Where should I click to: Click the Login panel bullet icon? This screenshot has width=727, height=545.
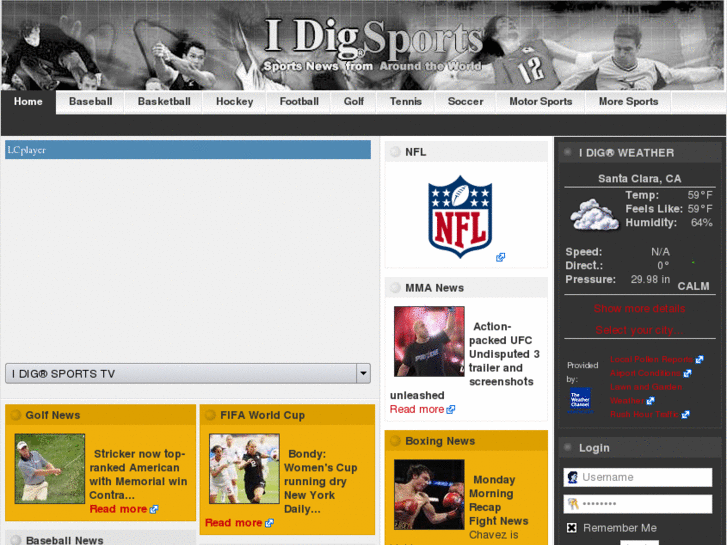click(568, 447)
